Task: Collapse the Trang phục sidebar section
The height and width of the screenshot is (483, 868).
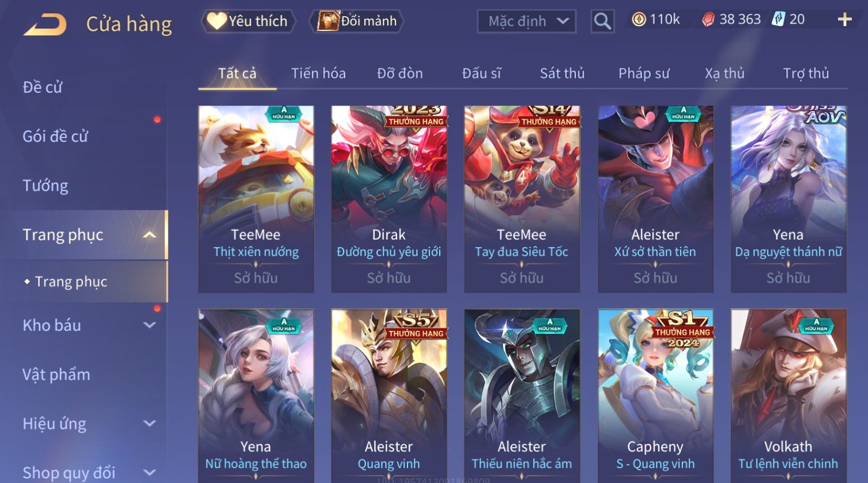Action: click(x=149, y=235)
